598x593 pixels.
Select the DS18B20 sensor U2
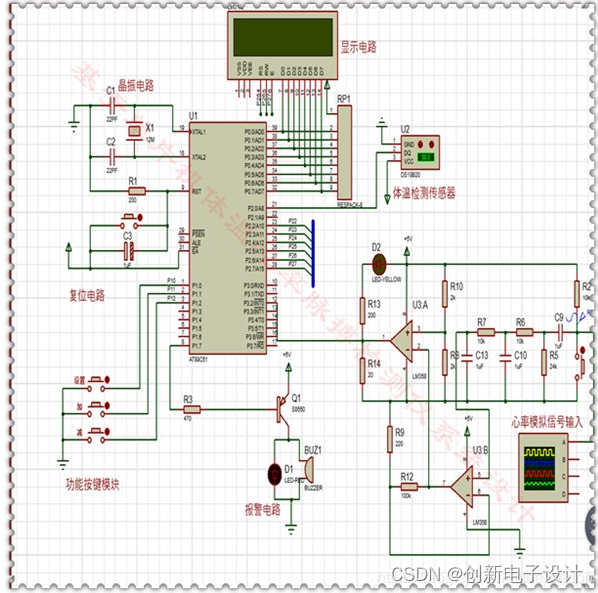[420, 153]
